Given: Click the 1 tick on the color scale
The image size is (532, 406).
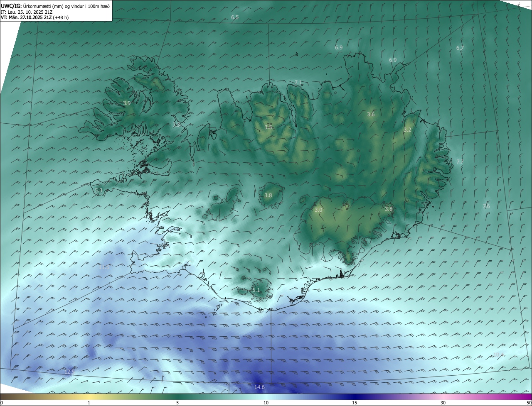Looking at the screenshot, I should pos(89,403).
